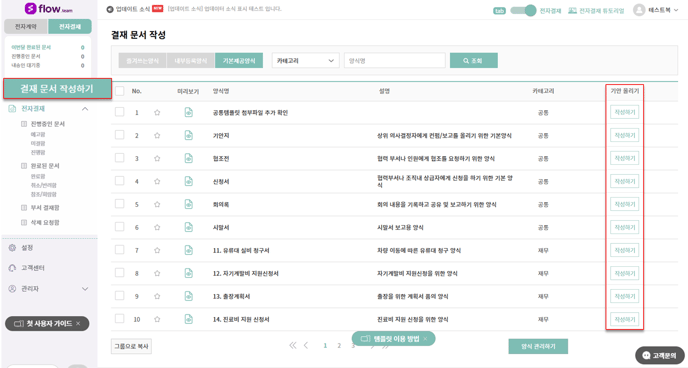Expand the 관리자 sidebar menu
Image resolution: width=688 pixels, height=368 pixels.
85,289
